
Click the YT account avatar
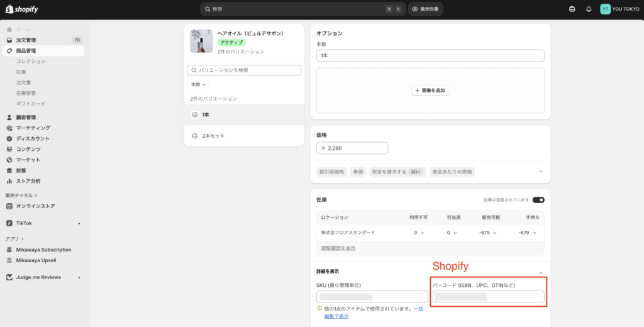605,9
